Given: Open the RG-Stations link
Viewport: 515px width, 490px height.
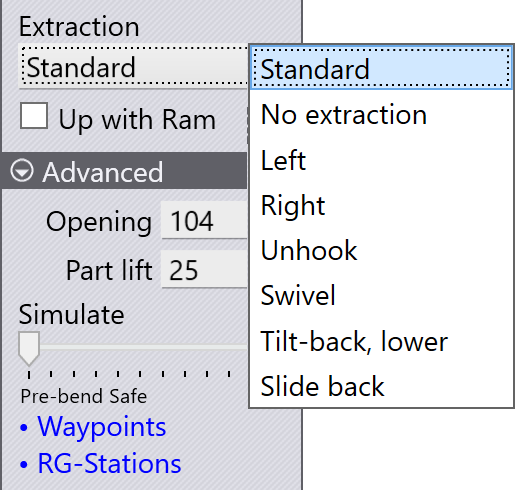Looking at the screenshot, I should point(109,463).
